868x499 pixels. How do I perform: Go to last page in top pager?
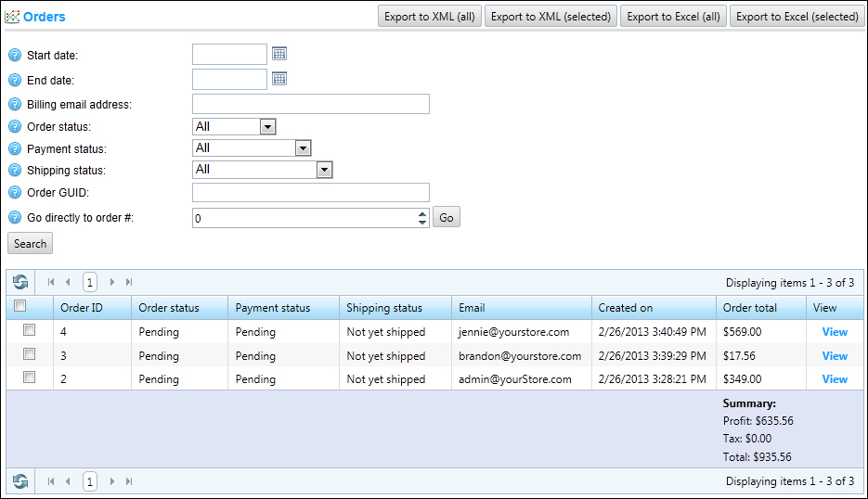pyautogui.click(x=129, y=282)
